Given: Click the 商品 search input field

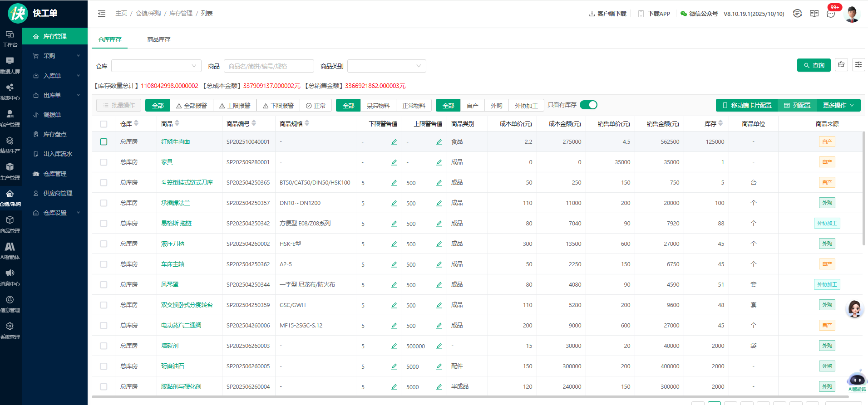Looking at the screenshot, I should point(268,66).
